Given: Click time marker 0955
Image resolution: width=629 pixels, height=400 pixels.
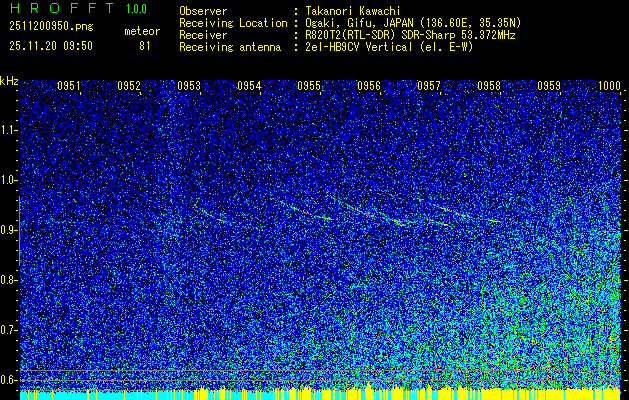Looking at the screenshot, I should pyautogui.click(x=309, y=86).
